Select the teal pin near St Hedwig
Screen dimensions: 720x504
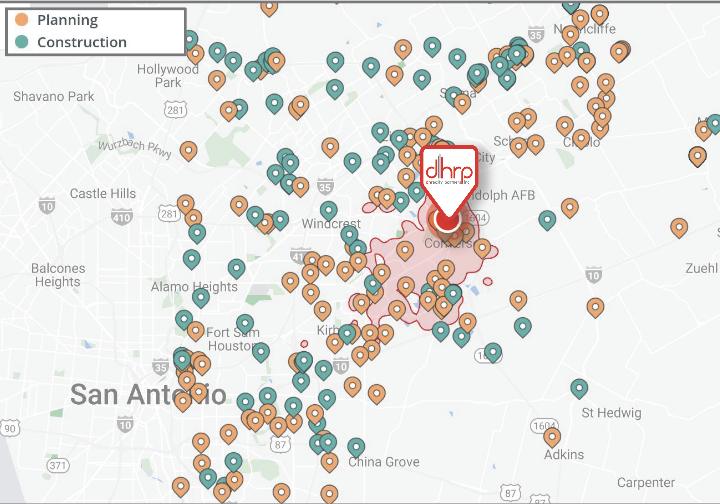[579, 388]
